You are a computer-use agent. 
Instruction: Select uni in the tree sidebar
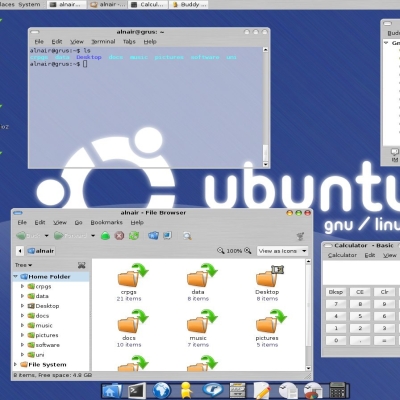(40, 355)
